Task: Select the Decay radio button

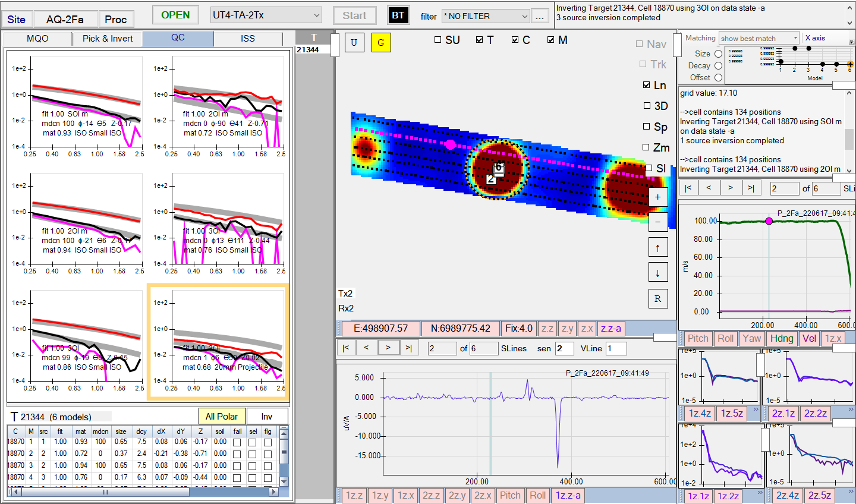Action: [718, 65]
